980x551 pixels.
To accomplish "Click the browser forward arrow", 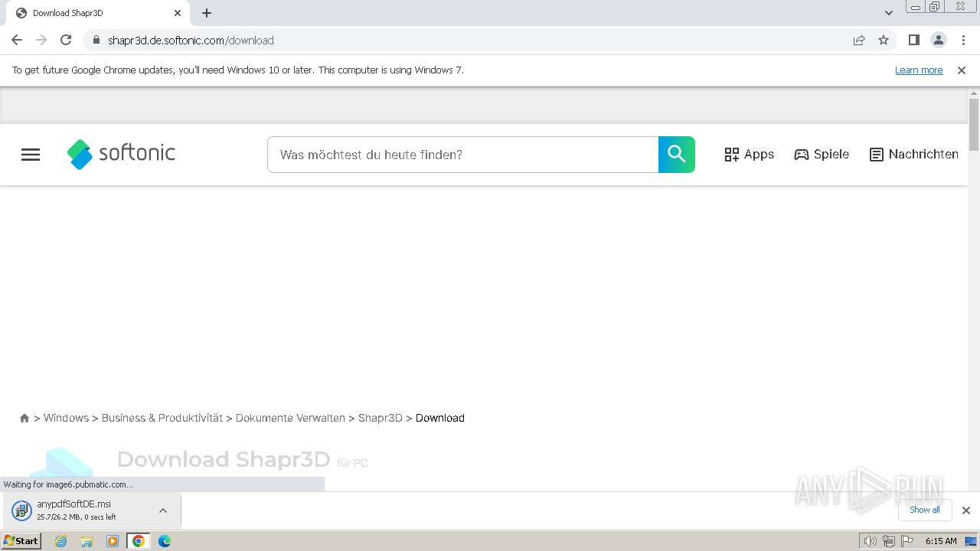I will 41,40.
